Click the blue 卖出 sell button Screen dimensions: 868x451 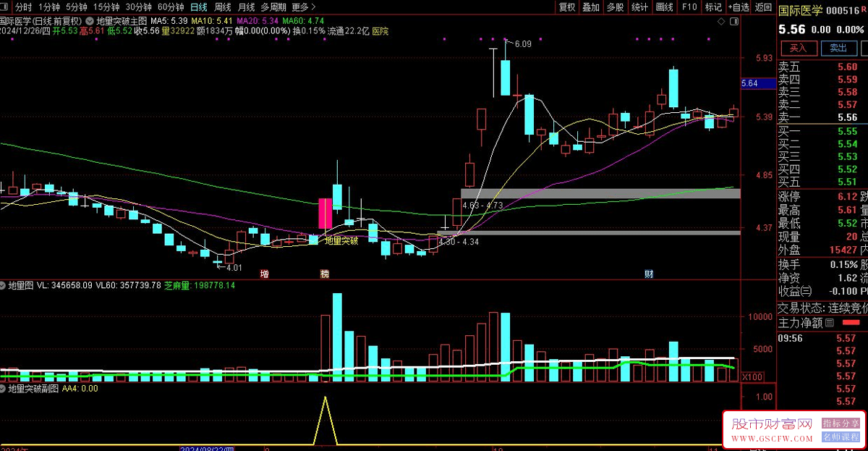[838, 48]
